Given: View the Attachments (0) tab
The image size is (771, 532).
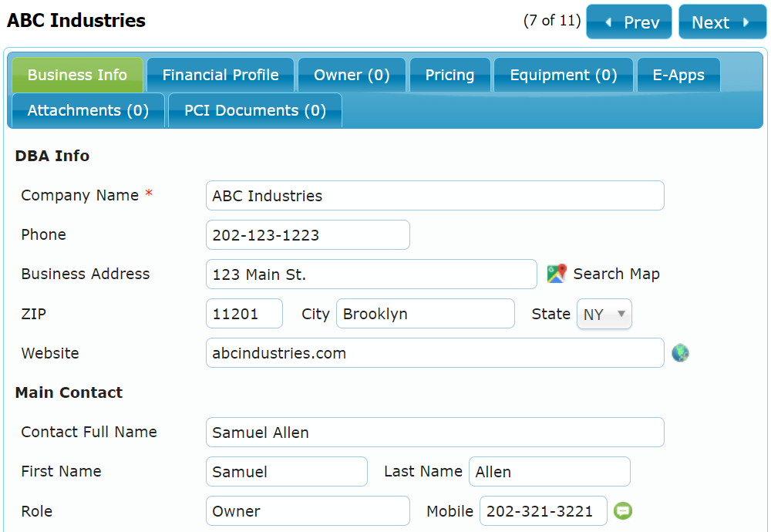Looking at the screenshot, I should click(88, 110).
